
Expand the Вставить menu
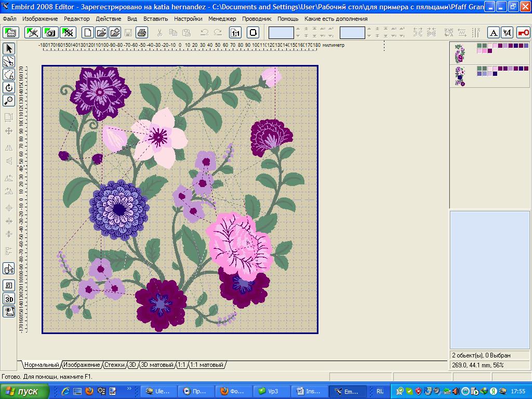pos(155,19)
